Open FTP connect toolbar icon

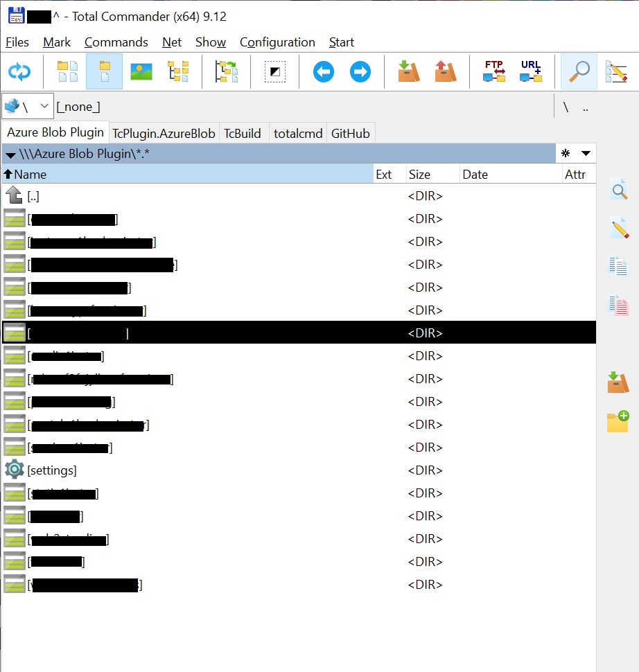(x=494, y=71)
